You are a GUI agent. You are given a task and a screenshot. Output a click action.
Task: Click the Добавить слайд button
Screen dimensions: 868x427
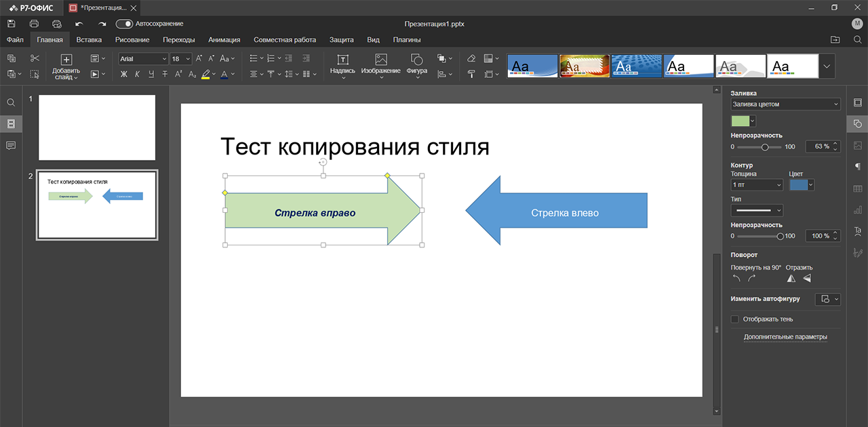pos(66,60)
